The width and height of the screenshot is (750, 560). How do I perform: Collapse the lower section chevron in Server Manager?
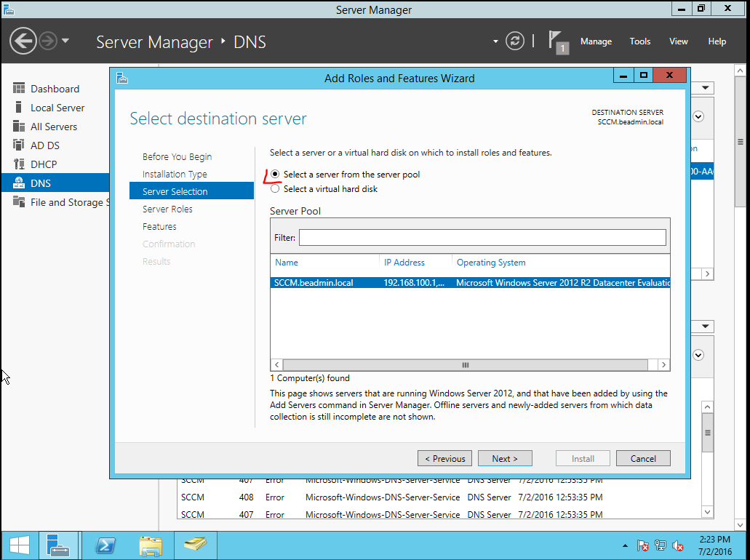[698, 356]
